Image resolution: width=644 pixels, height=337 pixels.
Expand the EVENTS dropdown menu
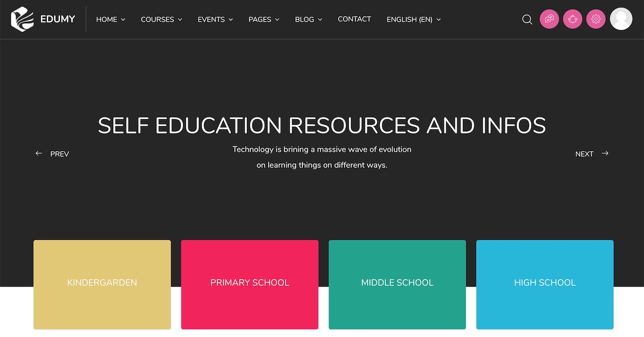coord(215,19)
